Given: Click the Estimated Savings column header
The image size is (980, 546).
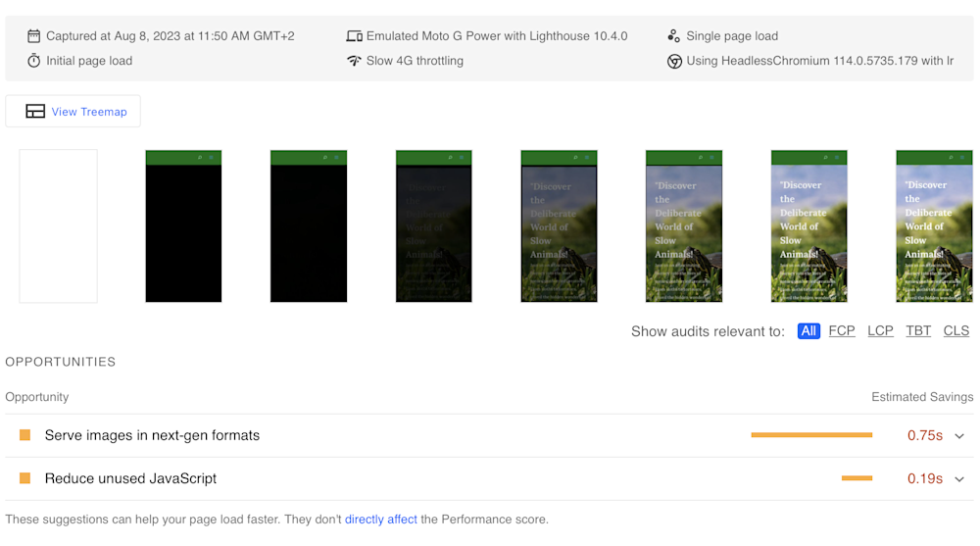Looking at the screenshot, I should (922, 397).
